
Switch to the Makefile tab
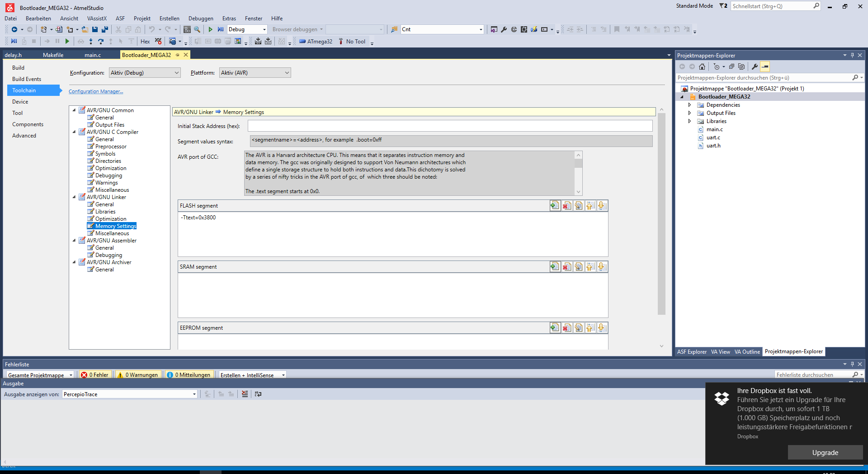pyautogui.click(x=53, y=55)
